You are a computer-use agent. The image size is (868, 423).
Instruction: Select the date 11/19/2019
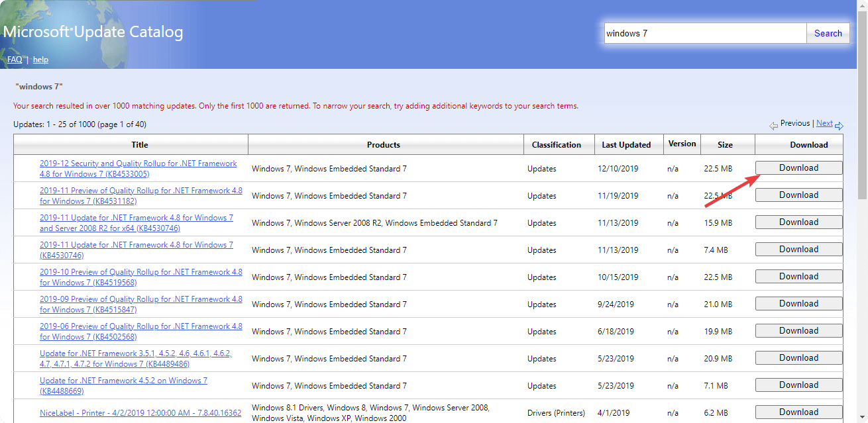point(620,196)
